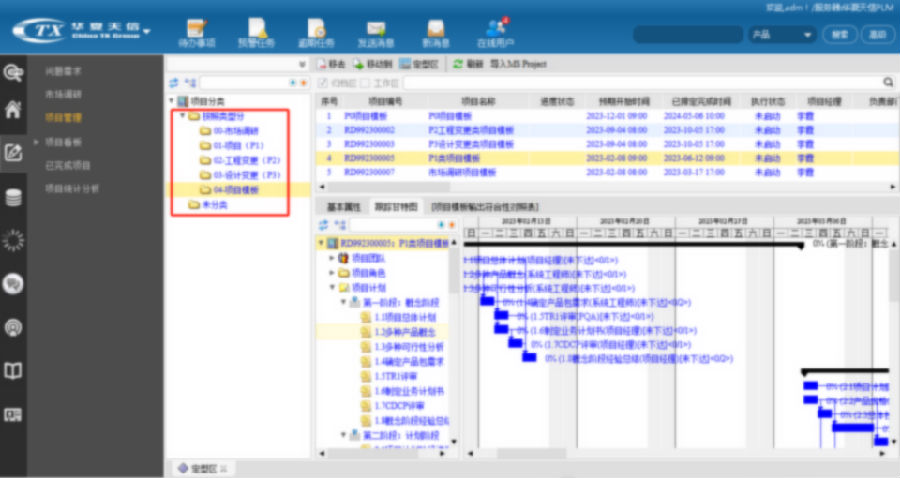Select the pencil edit icon in the sidebar
The width and height of the screenshot is (900, 478).
13,153
